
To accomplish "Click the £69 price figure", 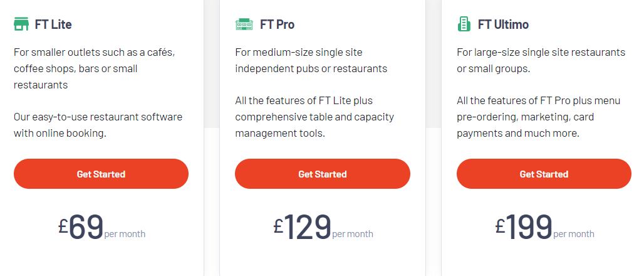I will point(81,226).
